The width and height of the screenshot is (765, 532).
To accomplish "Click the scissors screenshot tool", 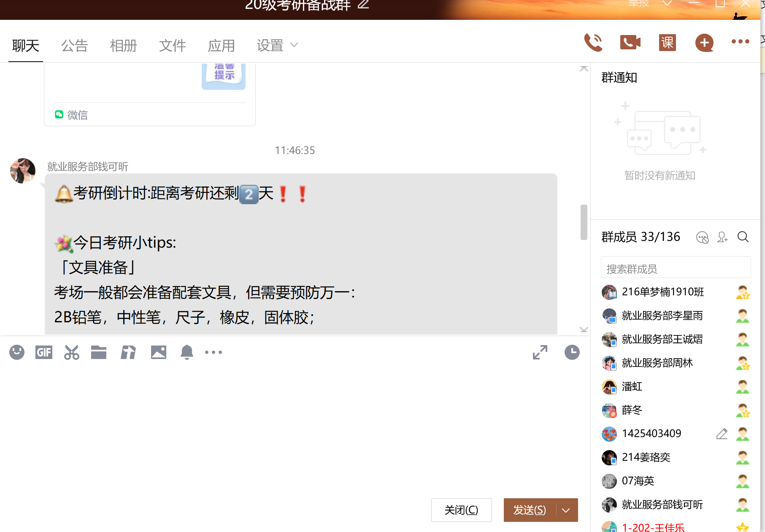I will 71,352.
